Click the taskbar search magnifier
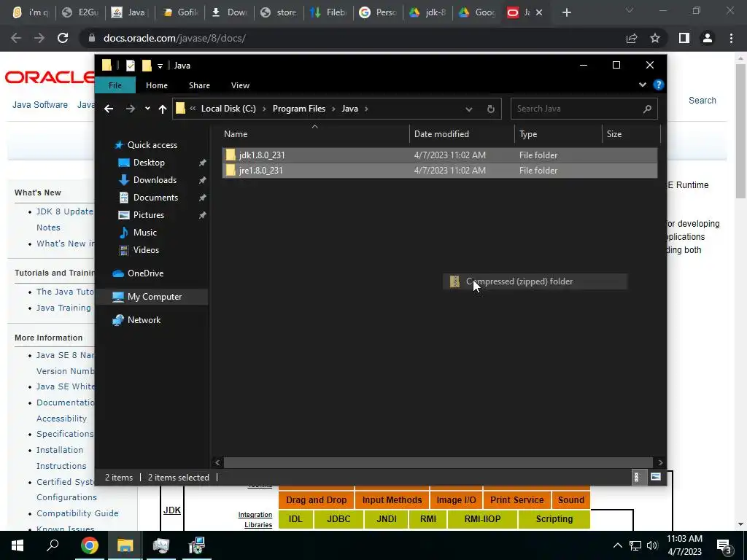This screenshot has width=747, height=560. click(x=53, y=545)
